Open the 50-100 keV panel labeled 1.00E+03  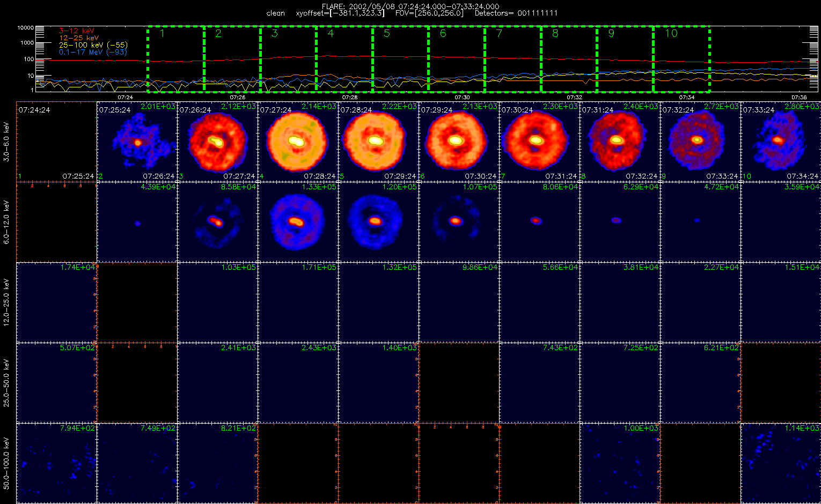[620, 463]
